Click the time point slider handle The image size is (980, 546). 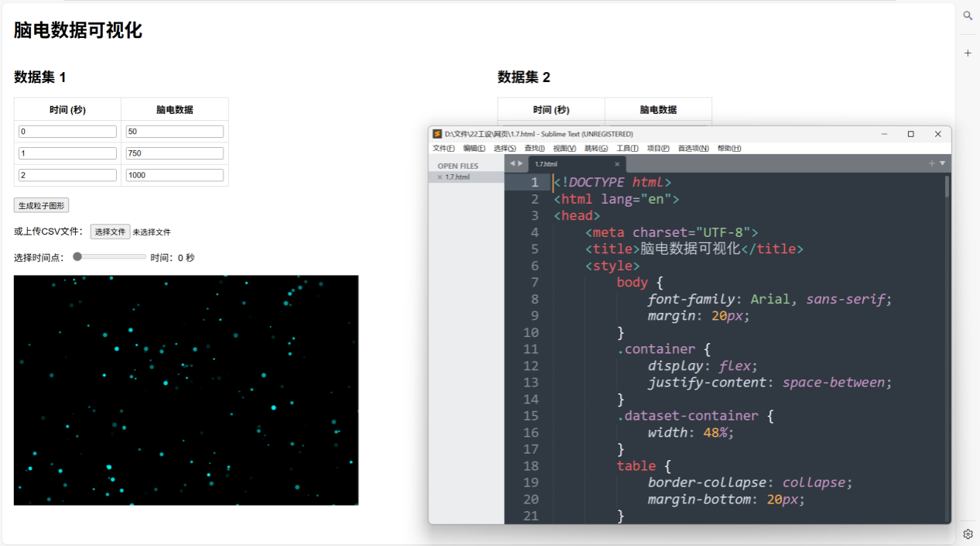coord(77,256)
